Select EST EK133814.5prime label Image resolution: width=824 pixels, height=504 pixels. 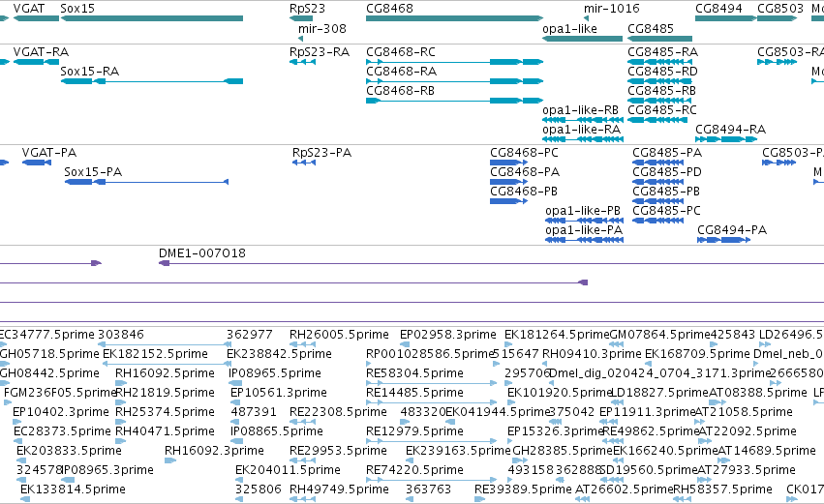pyautogui.click(x=73, y=489)
